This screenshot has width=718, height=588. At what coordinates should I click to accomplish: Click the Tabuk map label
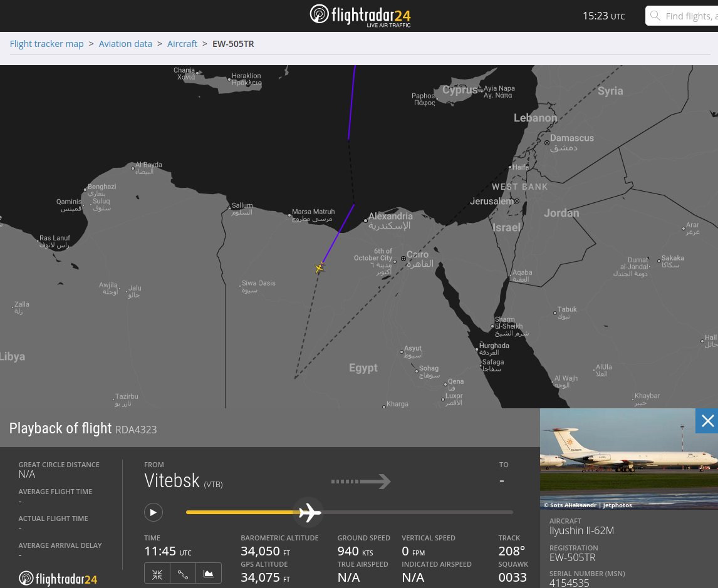(566, 312)
